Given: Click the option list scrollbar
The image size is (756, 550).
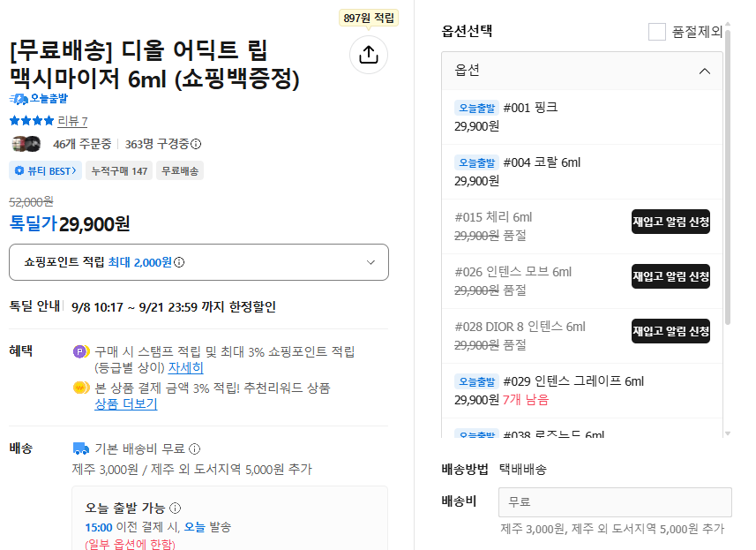Looking at the screenshot, I should pos(728,176).
